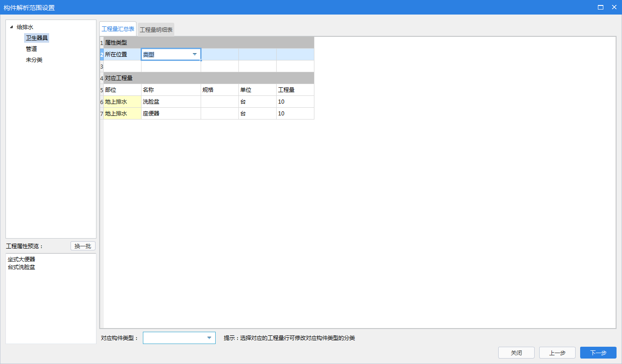Viewport: 622px width, 364px height.
Task: Click the 换一批 button
Action: (x=83, y=246)
